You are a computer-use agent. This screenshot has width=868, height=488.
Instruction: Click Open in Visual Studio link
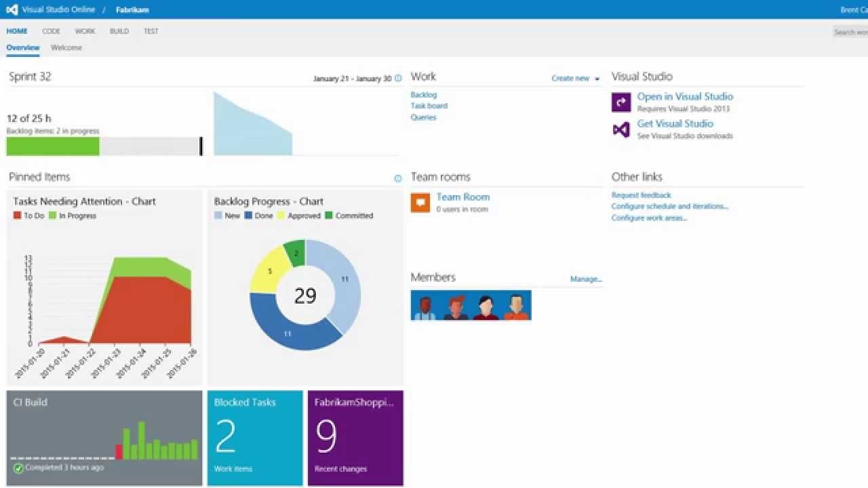pyautogui.click(x=685, y=97)
